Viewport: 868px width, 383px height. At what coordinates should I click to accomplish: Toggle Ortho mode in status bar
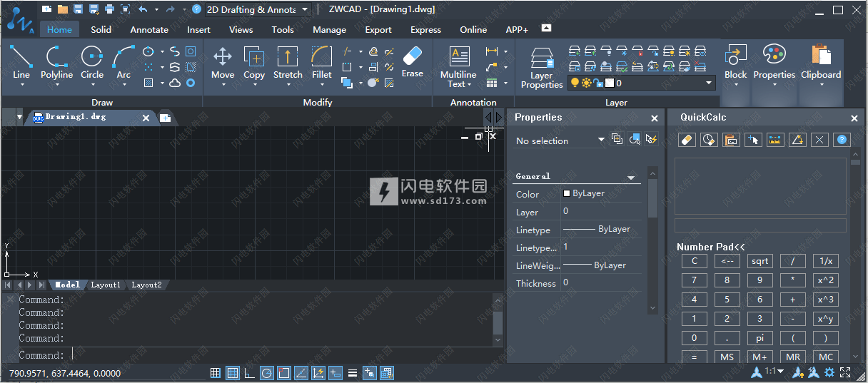tap(250, 372)
